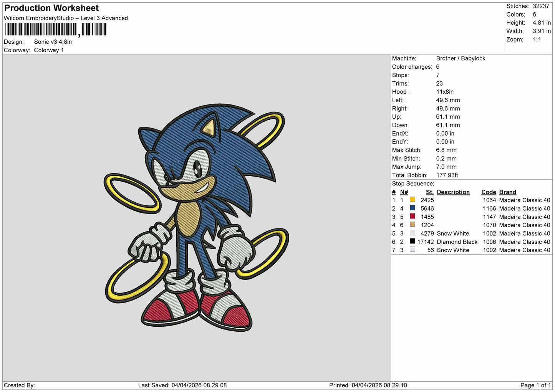Click the 'N#' column header
Viewport: 555px width, 392px height.
[404, 192]
